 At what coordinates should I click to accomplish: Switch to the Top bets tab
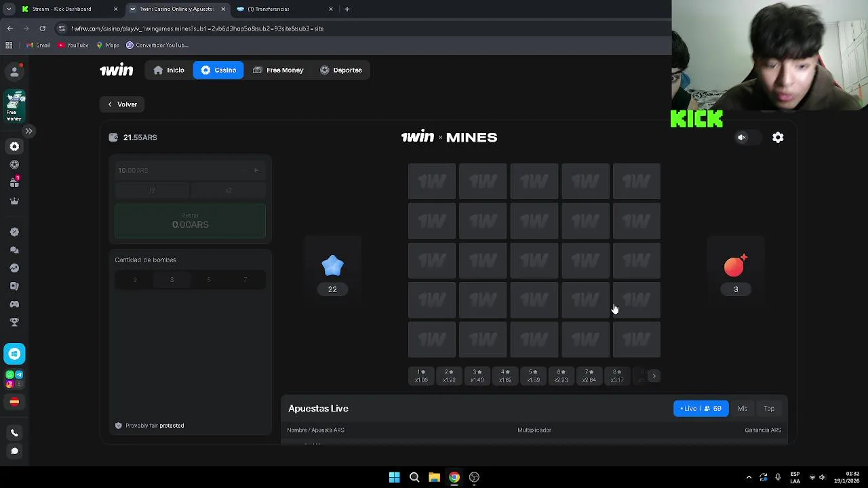pos(769,409)
